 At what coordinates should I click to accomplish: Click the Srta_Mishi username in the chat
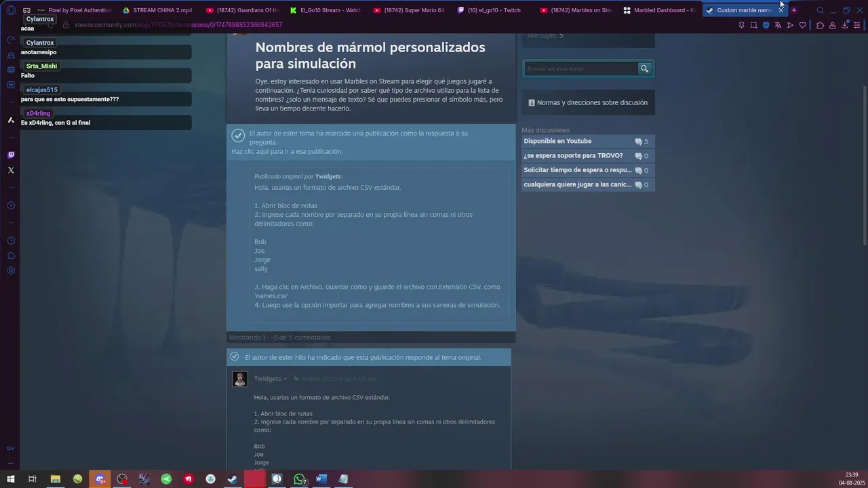click(x=41, y=66)
